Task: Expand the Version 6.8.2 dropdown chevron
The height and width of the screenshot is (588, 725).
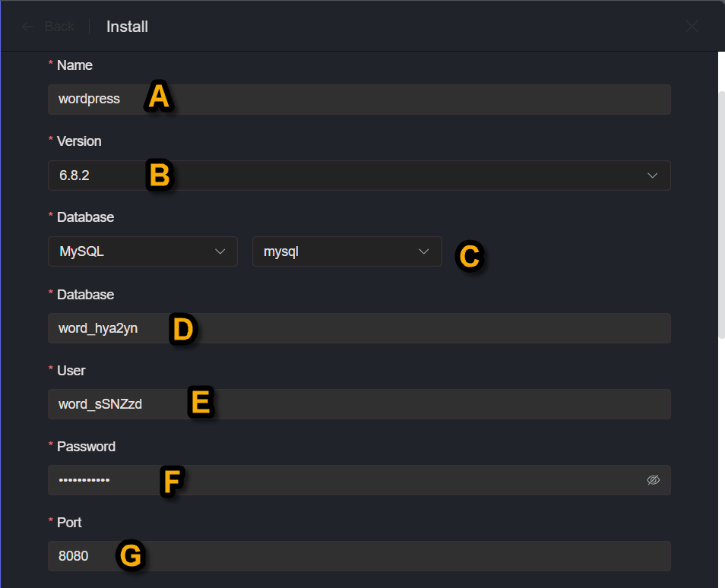Action: [652, 175]
